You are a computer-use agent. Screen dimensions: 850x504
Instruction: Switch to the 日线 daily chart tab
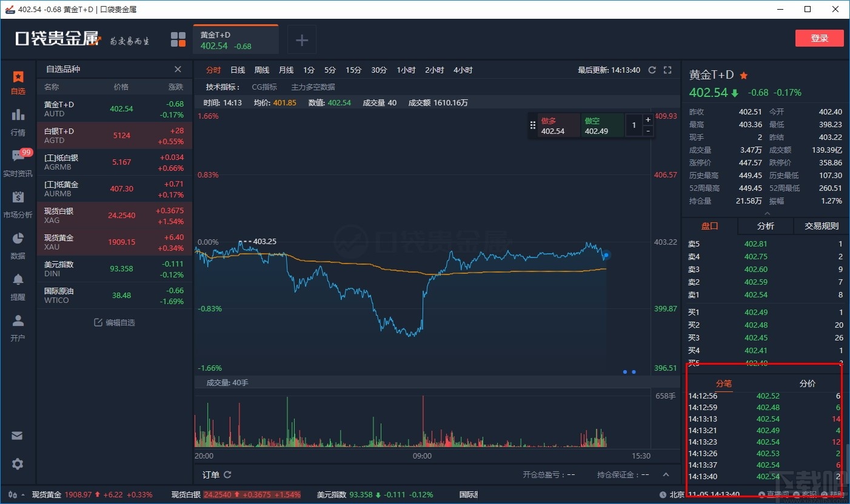(x=237, y=70)
